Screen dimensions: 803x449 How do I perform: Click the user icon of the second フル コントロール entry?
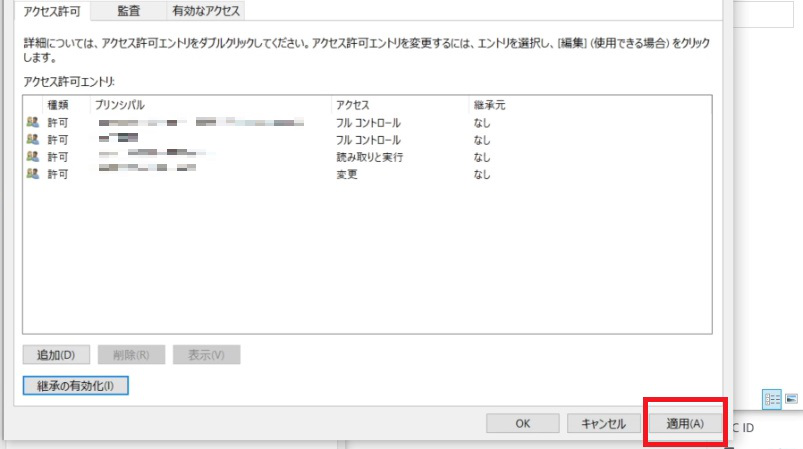point(33,140)
